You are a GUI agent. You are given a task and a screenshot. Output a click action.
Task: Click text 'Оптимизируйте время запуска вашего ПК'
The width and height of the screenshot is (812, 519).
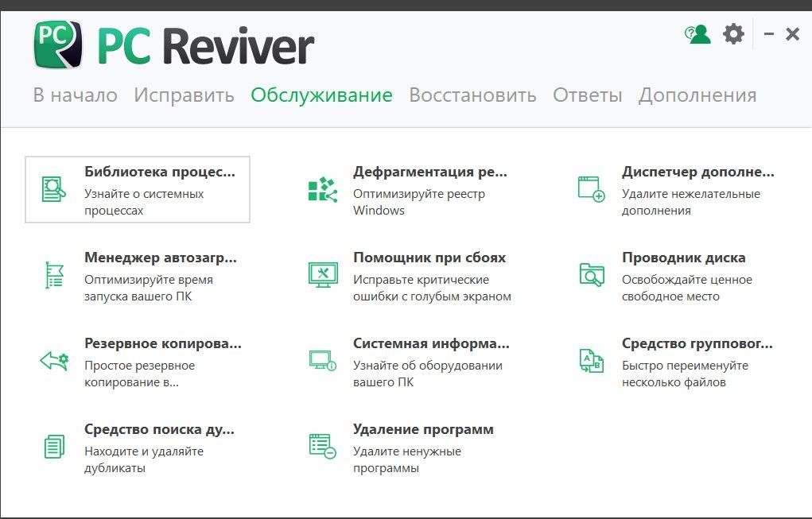(x=149, y=289)
